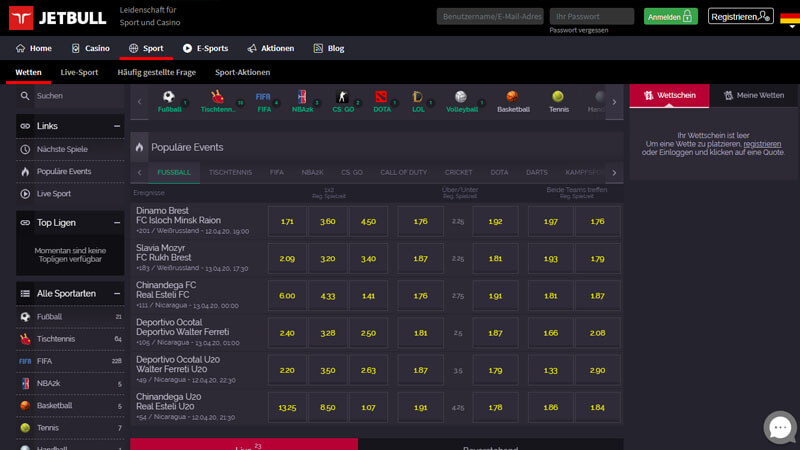This screenshot has height=450, width=800.
Task: Go to Home in main navigation
Action: (34, 48)
